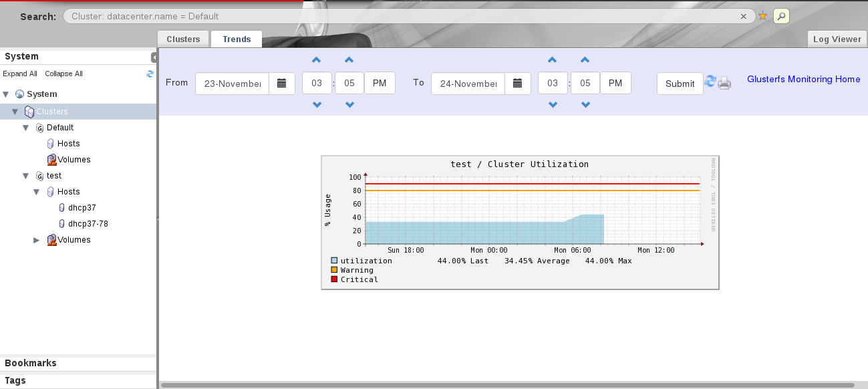
Task: Expand Volumes under test cluster
Action: tap(37, 240)
